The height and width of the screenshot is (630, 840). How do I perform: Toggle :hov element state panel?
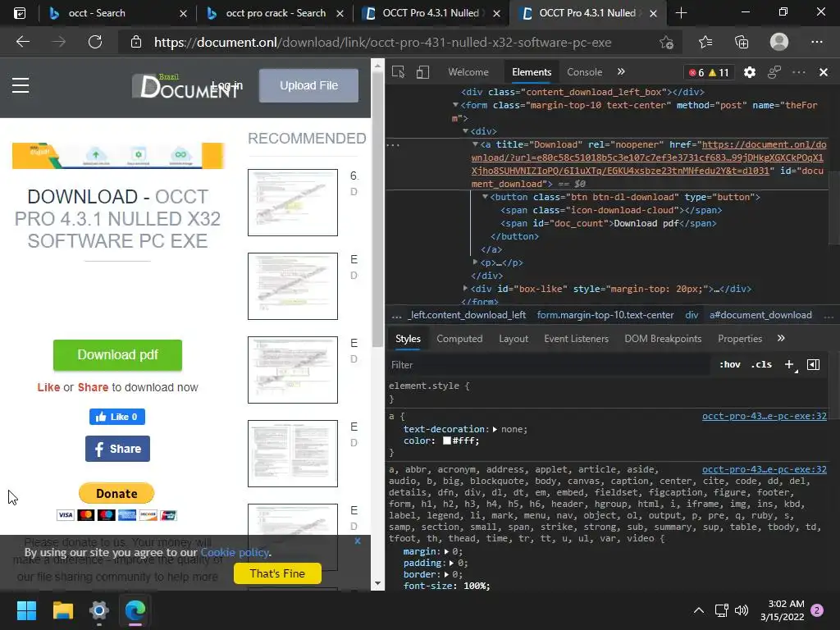[x=729, y=365]
